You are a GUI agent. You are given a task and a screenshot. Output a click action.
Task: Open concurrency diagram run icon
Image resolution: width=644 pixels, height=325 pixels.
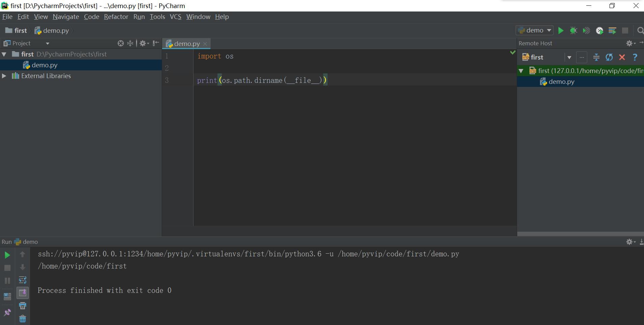click(612, 30)
